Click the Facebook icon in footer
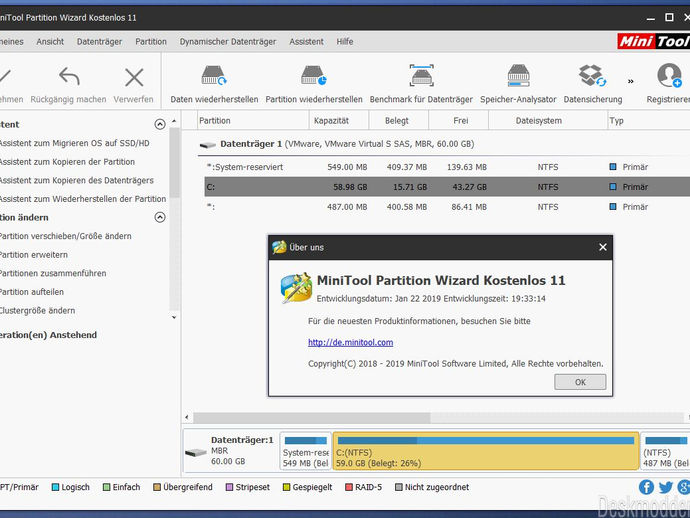 click(x=646, y=487)
